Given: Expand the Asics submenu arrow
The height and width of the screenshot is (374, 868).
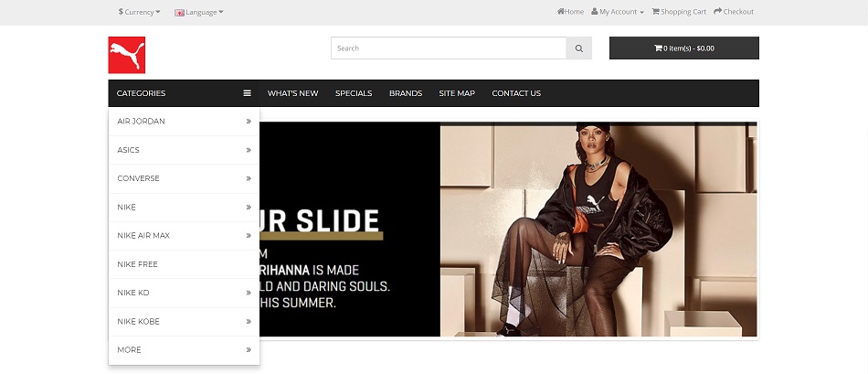Looking at the screenshot, I should (249, 150).
